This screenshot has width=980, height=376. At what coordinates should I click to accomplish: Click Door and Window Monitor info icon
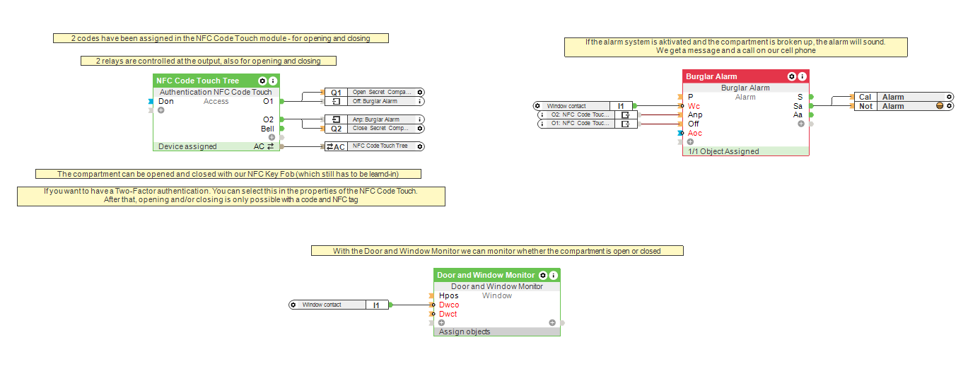pyautogui.click(x=554, y=275)
